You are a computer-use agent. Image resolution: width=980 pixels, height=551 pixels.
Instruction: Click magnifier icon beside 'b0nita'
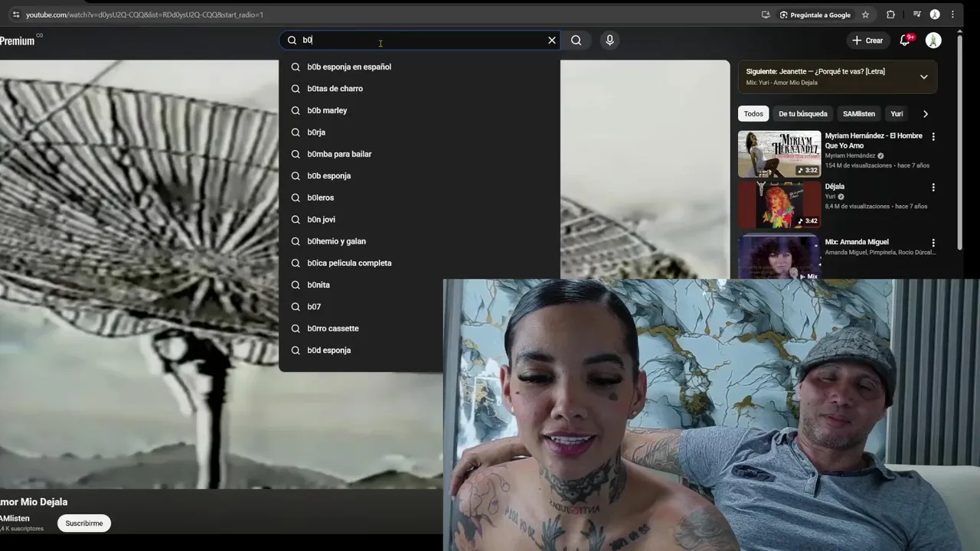click(x=296, y=285)
